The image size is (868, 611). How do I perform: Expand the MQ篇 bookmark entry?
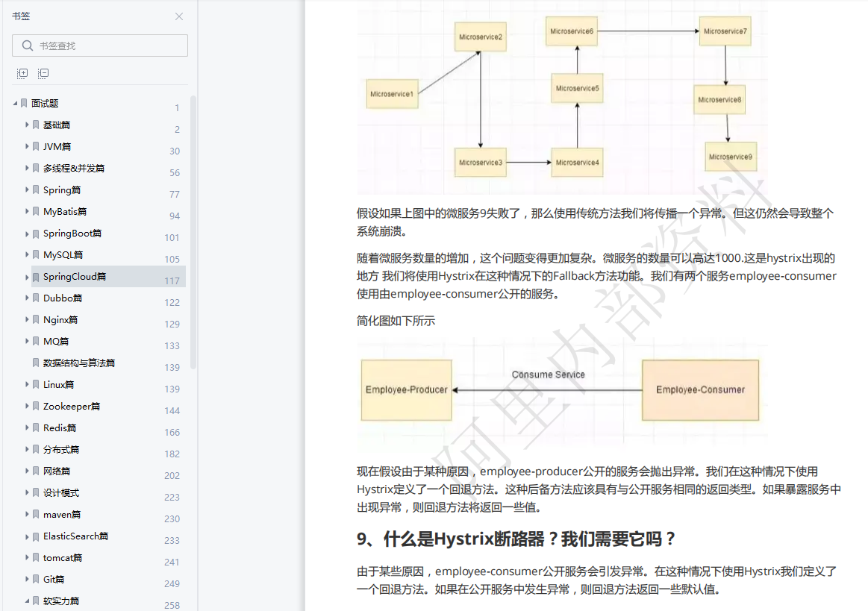pos(26,341)
